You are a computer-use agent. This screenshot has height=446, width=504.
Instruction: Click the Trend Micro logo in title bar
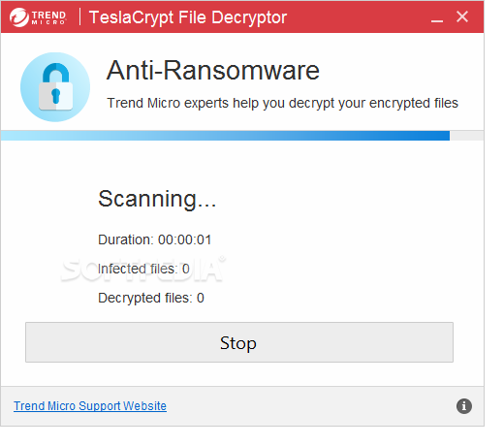tap(38, 16)
